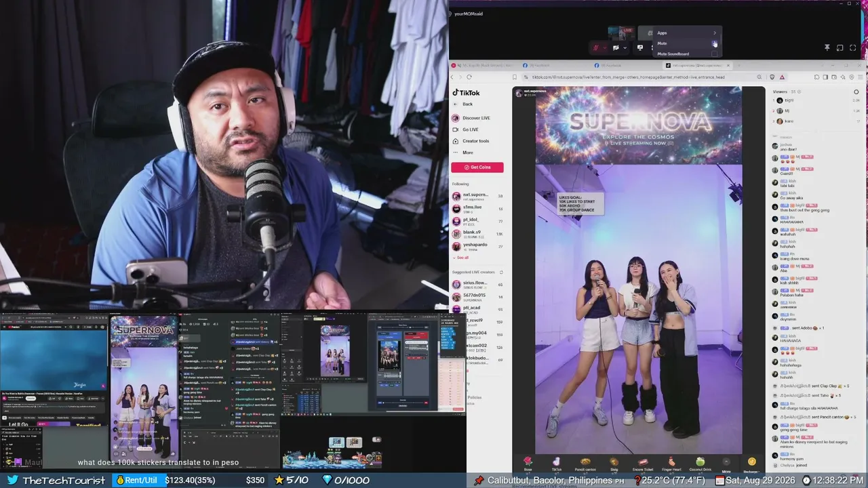The height and width of the screenshot is (488, 868).
Task: Send the Finger Heart gift
Action: [x=671, y=464]
